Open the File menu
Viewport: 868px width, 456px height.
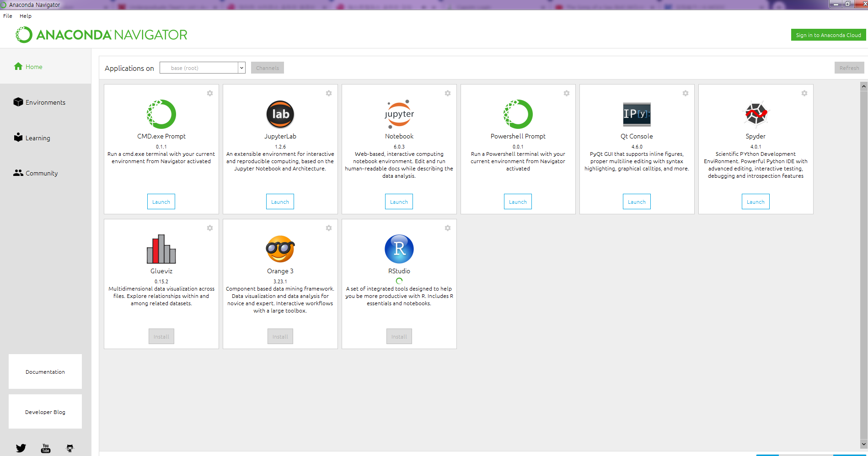tap(8, 16)
